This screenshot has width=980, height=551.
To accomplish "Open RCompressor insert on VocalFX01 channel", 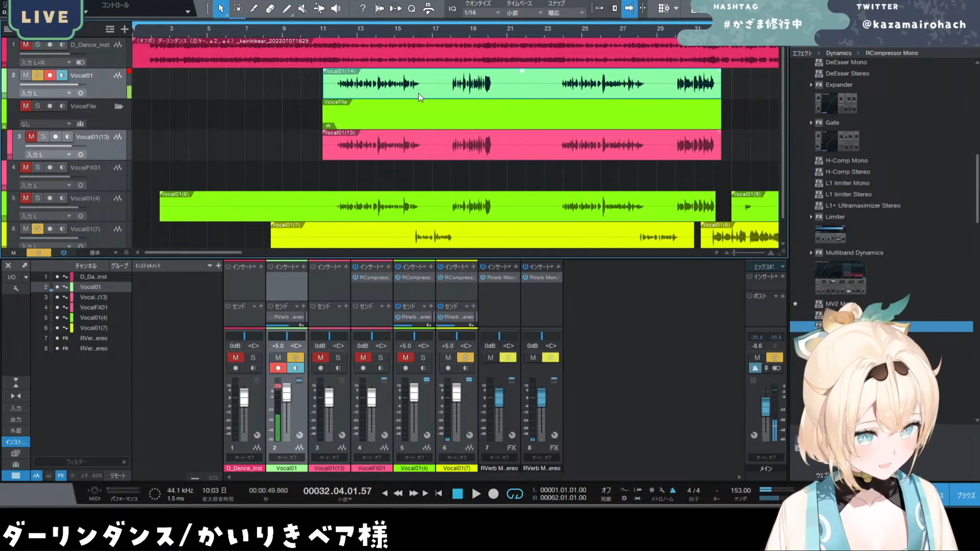I will [x=373, y=278].
